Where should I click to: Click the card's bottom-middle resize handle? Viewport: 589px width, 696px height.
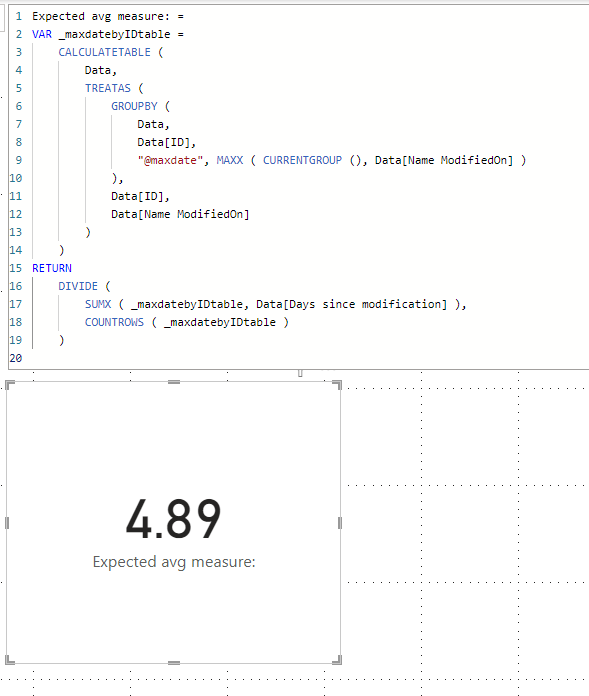pos(174,663)
